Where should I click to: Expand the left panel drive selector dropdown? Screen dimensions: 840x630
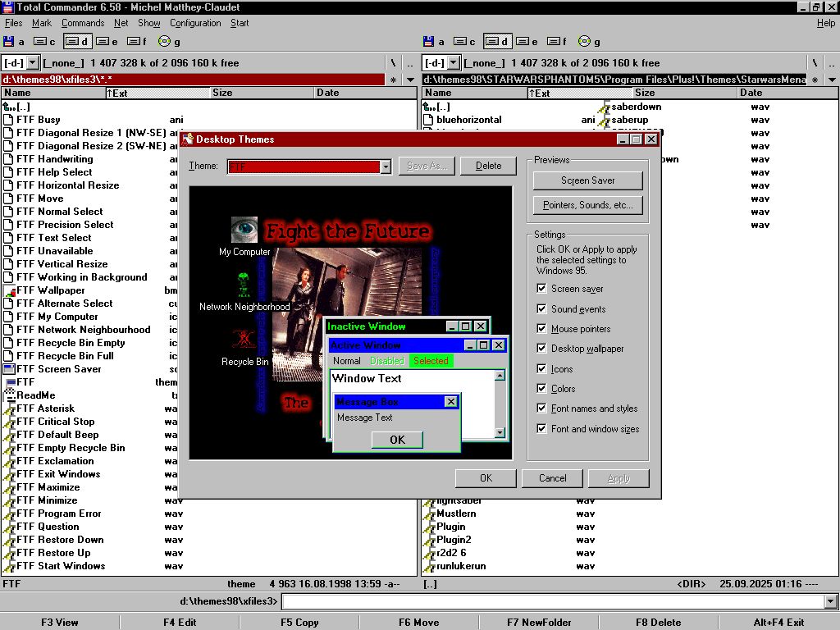(x=32, y=63)
